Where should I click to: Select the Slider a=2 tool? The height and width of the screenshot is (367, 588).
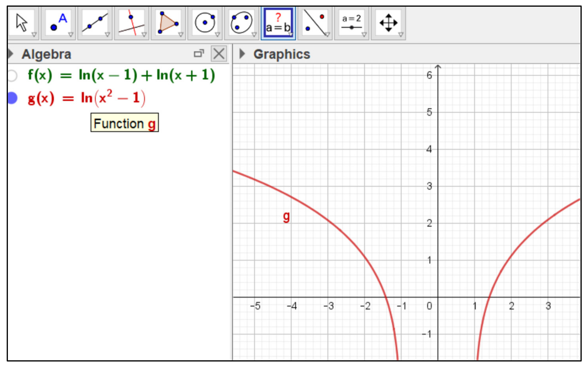click(351, 23)
